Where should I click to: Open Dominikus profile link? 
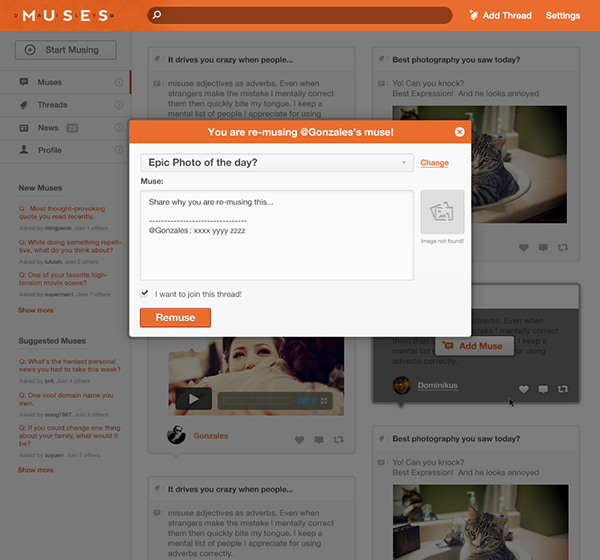coord(437,385)
